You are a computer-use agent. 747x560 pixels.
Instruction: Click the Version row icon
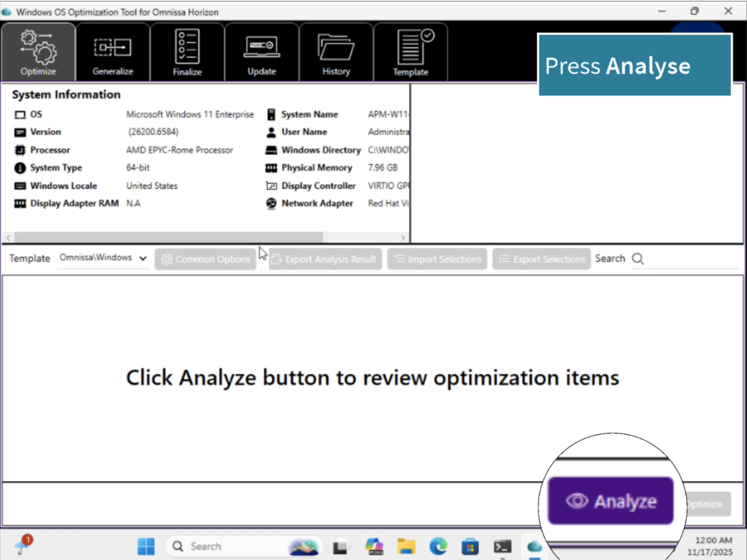[20, 132]
